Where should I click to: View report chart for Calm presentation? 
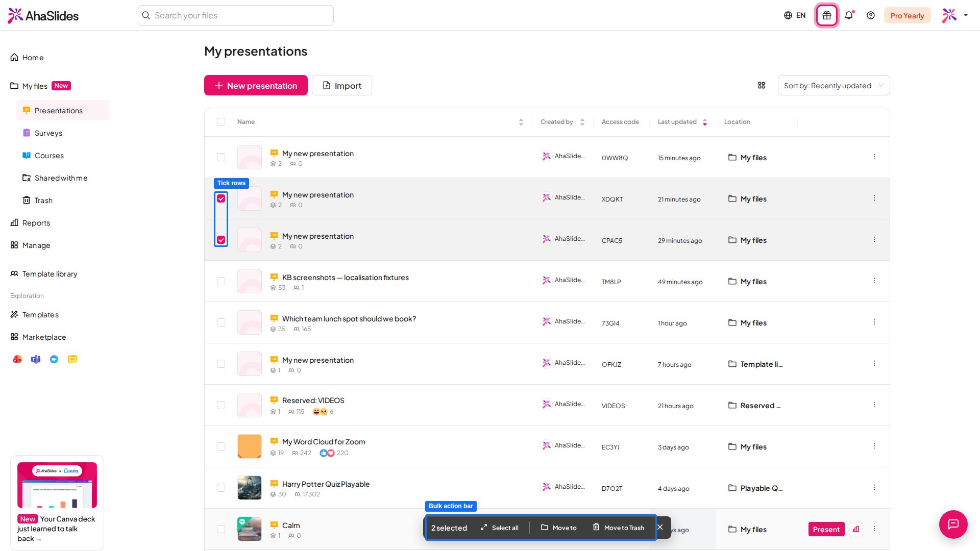click(x=856, y=529)
